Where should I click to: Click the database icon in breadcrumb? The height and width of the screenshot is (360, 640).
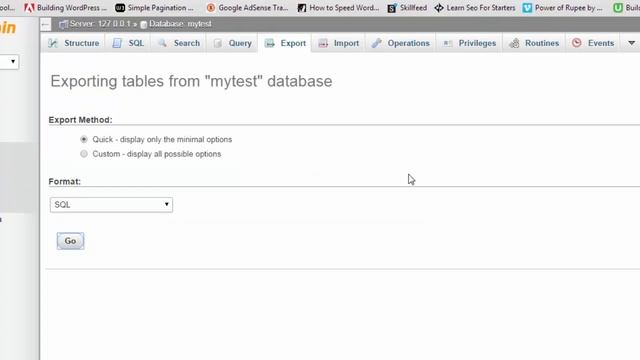pyautogui.click(x=144, y=24)
